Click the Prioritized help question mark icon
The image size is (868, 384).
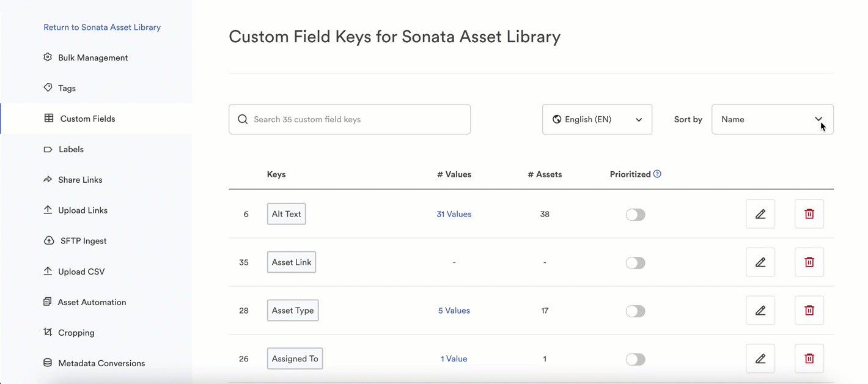(657, 174)
